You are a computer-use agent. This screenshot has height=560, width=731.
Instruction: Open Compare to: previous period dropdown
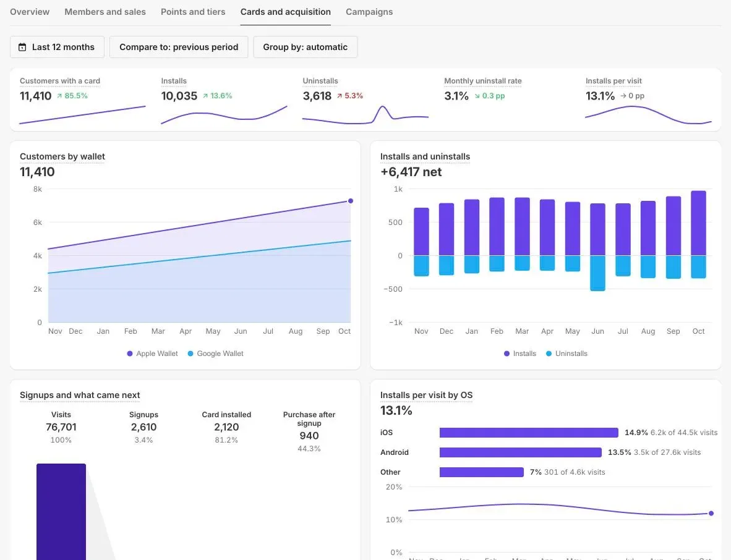(179, 47)
